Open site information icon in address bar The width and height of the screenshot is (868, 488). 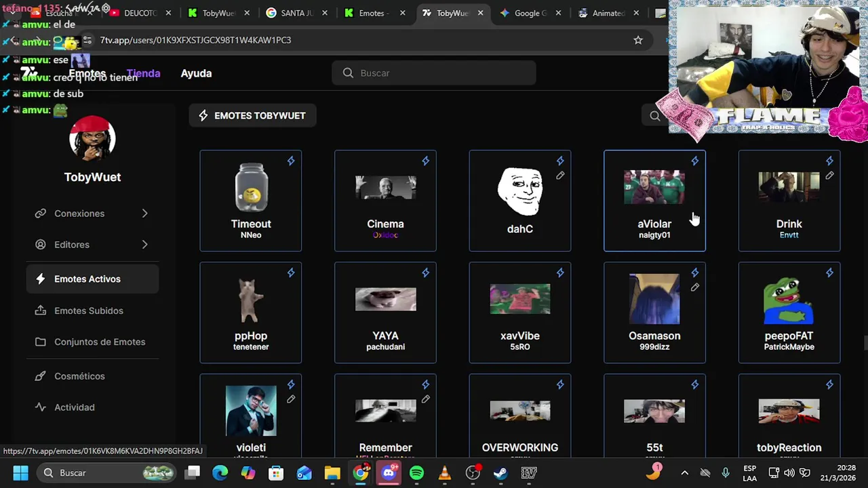[87, 40]
